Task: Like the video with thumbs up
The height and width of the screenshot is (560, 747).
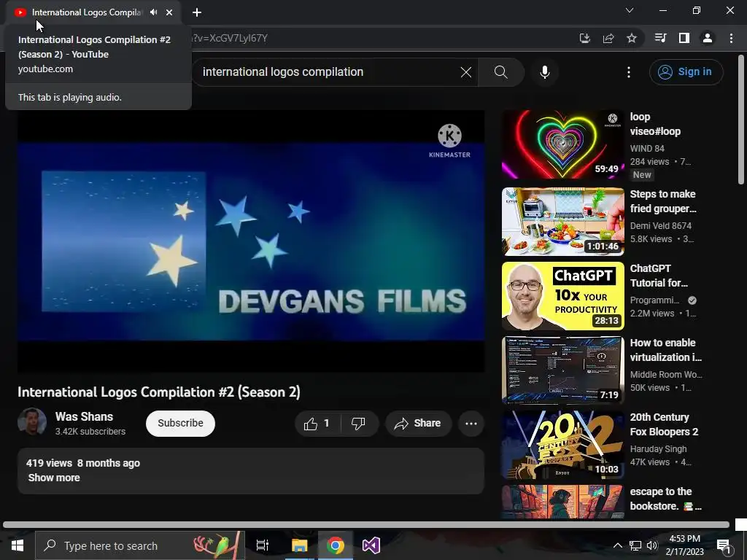Action: pos(318,424)
